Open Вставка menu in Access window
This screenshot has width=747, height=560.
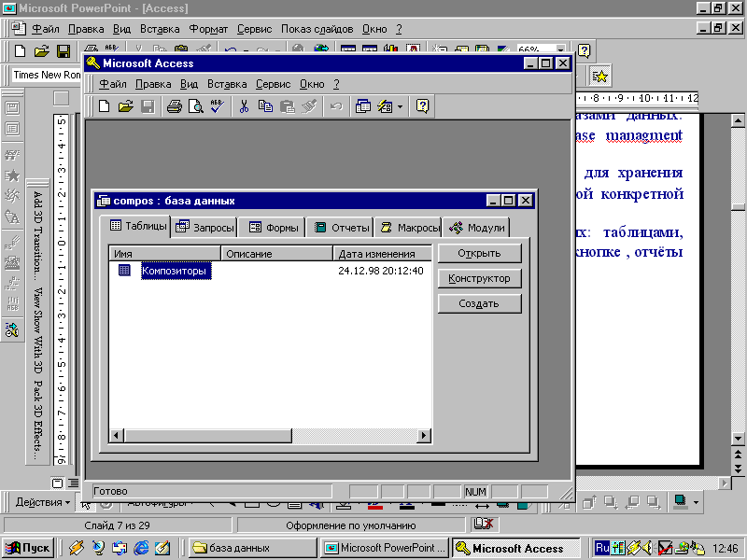[227, 84]
